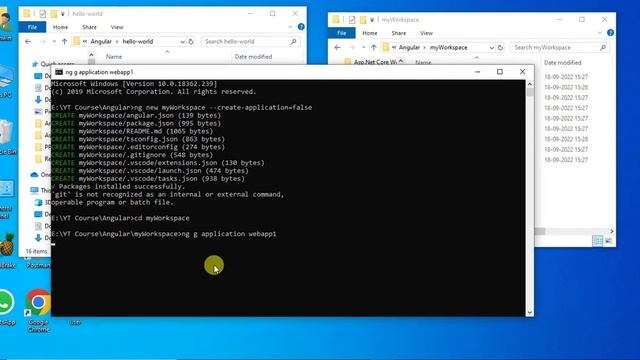Open recent locations dropdown in hello-world window
This screenshot has width=640, height=360.
coord(54,41)
